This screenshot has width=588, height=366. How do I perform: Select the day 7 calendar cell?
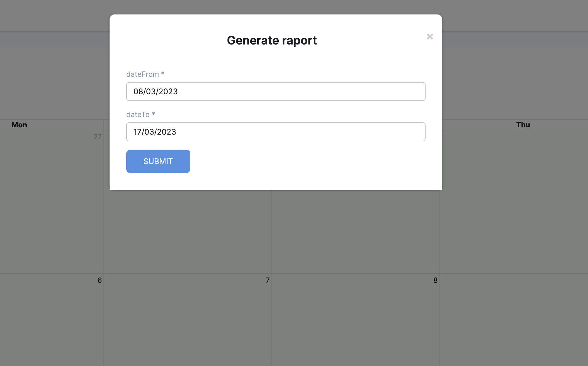[x=187, y=320]
